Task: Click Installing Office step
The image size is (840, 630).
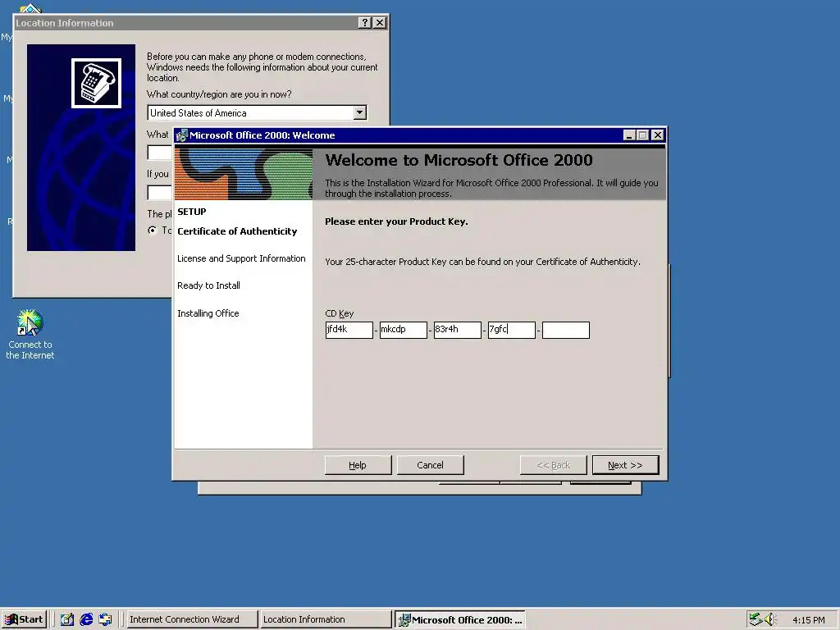Action: (x=208, y=313)
